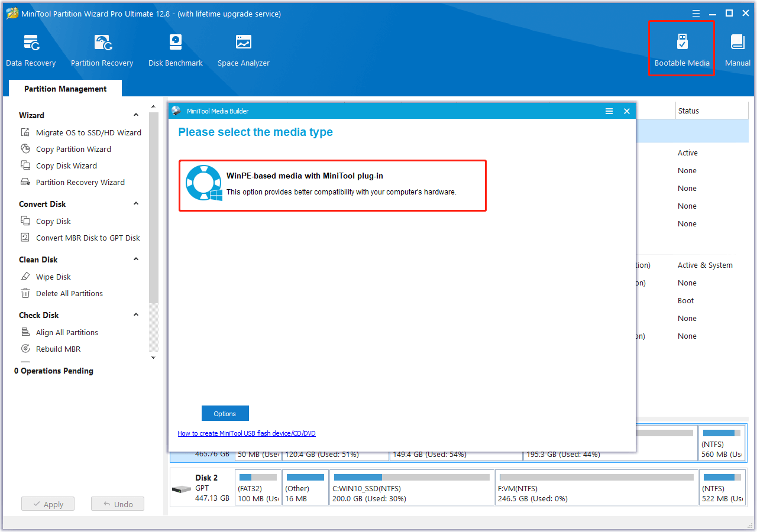Collapse the Clean Disk section
The width and height of the screenshot is (757, 532).
coord(136,259)
